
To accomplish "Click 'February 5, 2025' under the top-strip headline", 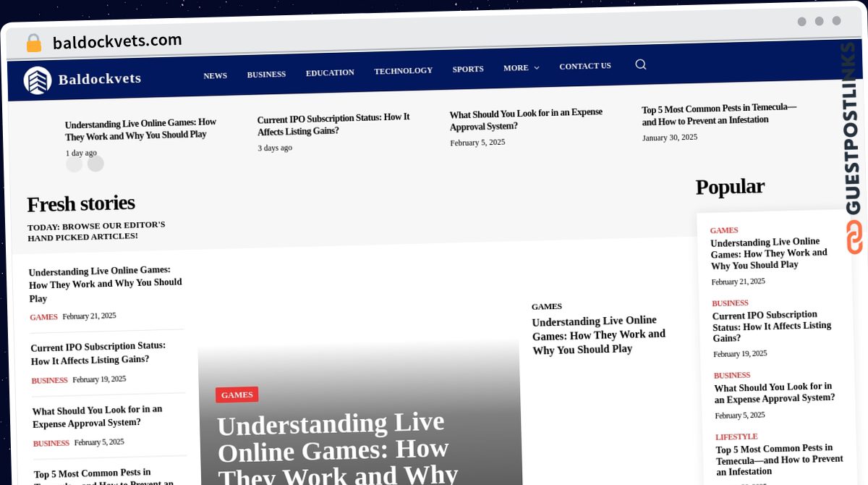I will [477, 143].
